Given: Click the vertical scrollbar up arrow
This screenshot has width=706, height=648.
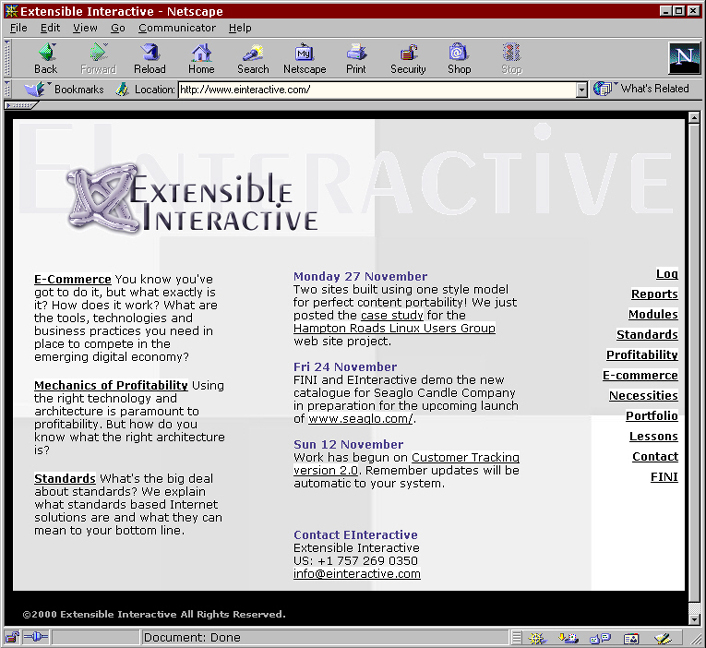Looking at the screenshot, I should 694,117.
